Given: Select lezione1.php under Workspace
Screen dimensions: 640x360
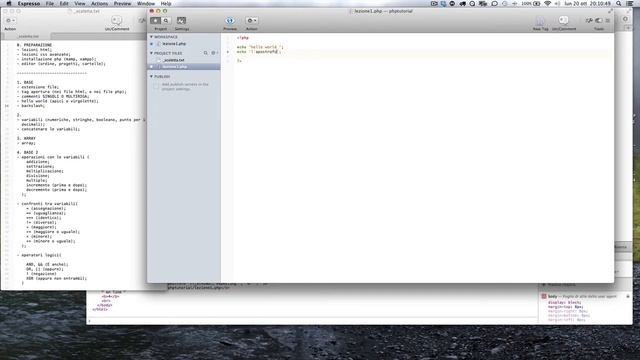Looking at the screenshot, I should coord(174,44).
